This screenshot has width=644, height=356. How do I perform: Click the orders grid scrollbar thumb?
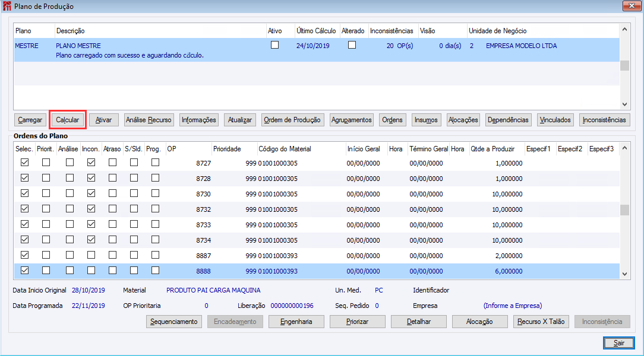click(x=625, y=210)
